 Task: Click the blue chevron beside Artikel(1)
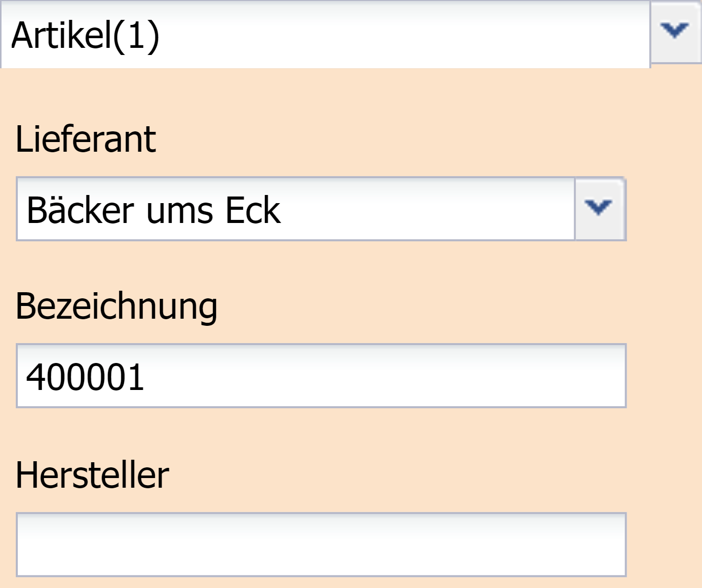(674, 30)
